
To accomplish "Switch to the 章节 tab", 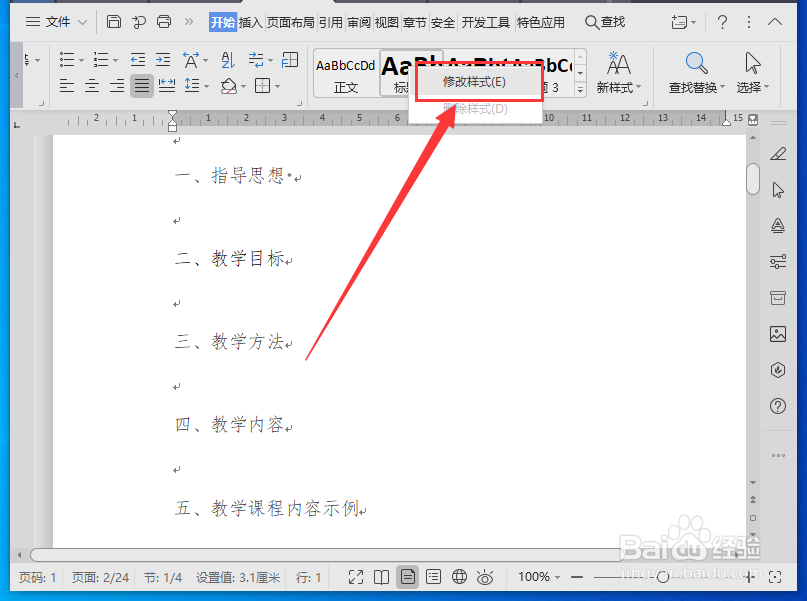I will pyautogui.click(x=414, y=23).
